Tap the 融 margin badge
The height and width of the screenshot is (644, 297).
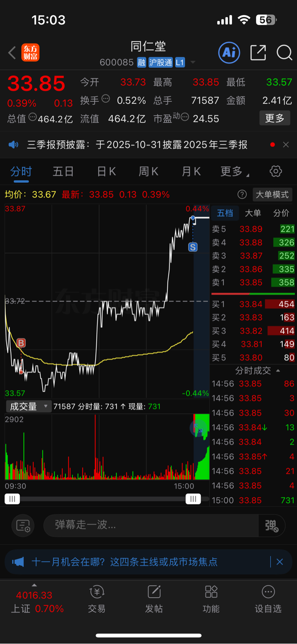tap(142, 62)
